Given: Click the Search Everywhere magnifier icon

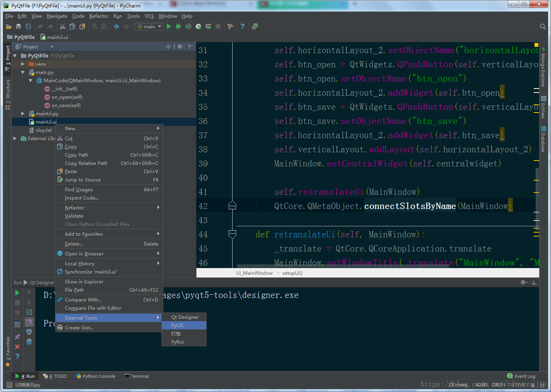Looking at the screenshot, I should pos(543,26).
